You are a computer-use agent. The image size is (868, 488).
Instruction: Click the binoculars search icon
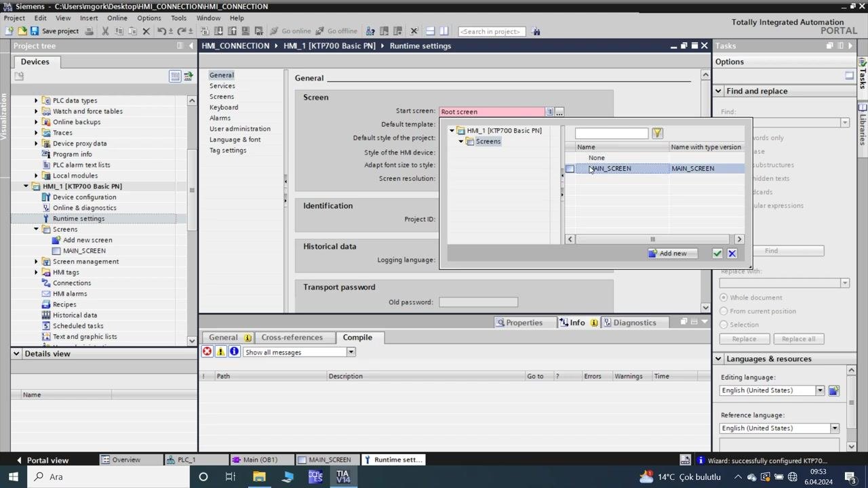point(536,31)
